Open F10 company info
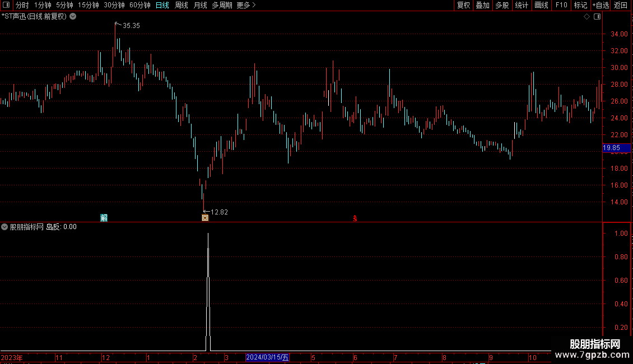The width and height of the screenshot is (633, 364). pyautogui.click(x=561, y=5)
